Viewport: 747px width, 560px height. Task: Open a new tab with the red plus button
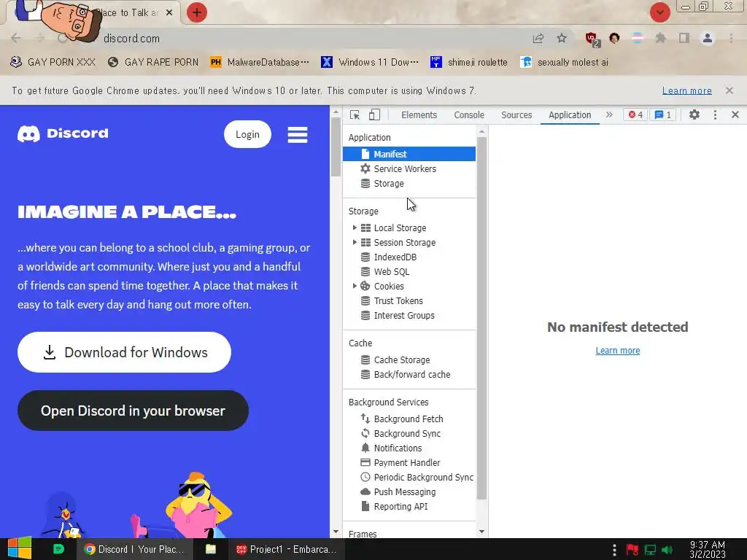click(197, 12)
